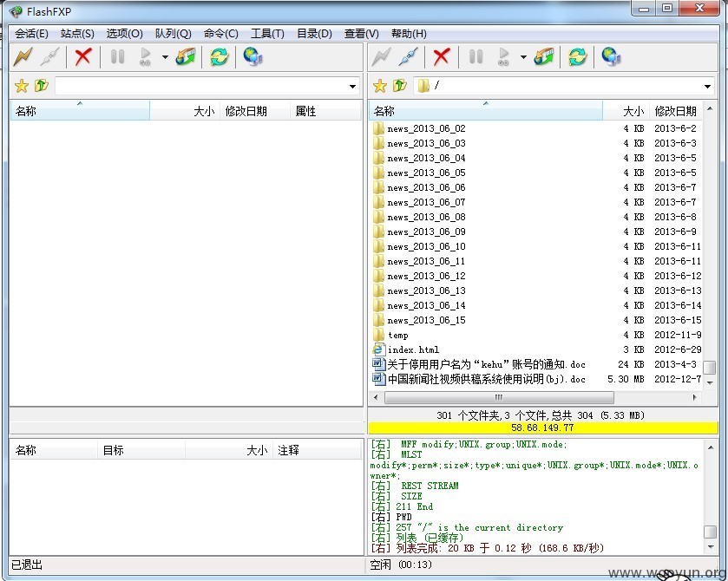Click the Go transfer queue icon in right pane

click(x=503, y=57)
